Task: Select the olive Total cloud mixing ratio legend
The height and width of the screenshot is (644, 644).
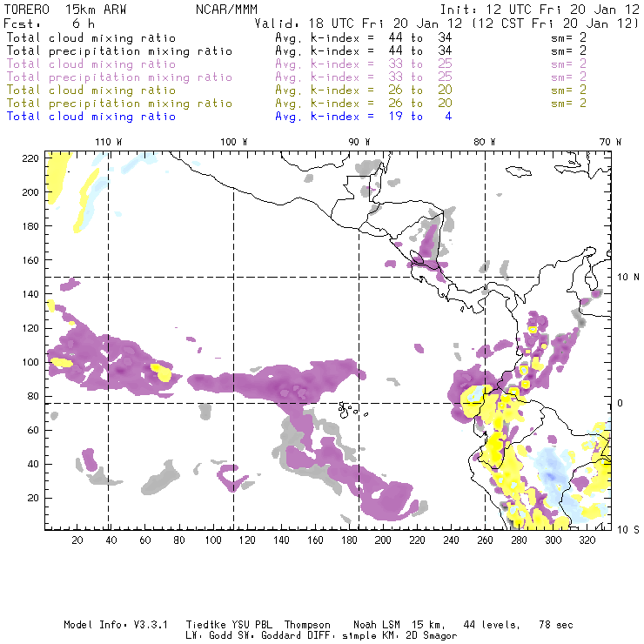Action: [x=91, y=90]
